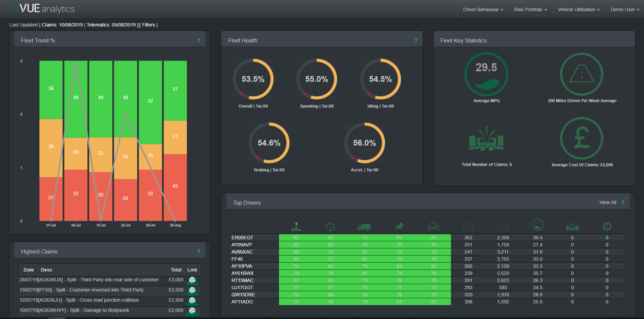
Task: Click the Speeding 55.0% gauge
Action: pyautogui.click(x=317, y=79)
